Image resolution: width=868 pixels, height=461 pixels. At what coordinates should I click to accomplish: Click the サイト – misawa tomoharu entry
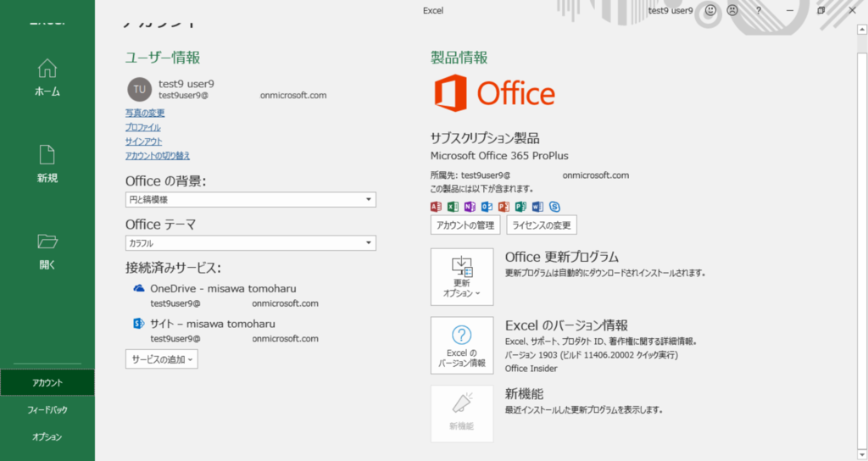tap(213, 324)
